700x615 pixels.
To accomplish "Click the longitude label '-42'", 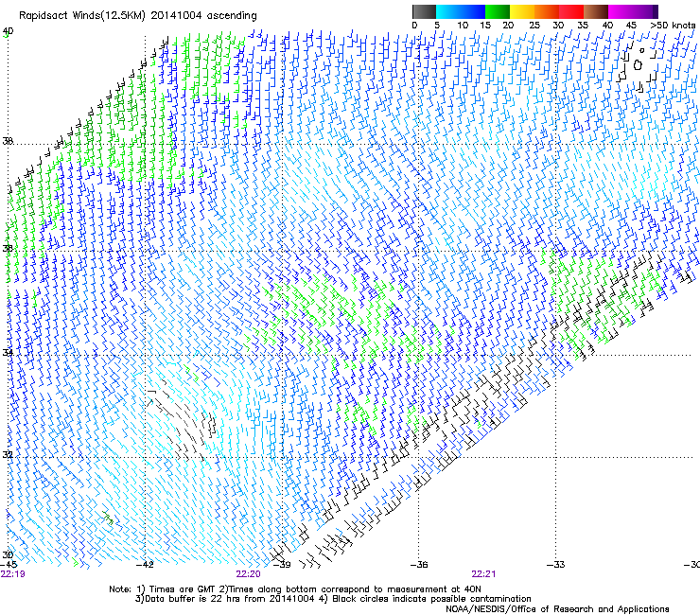I will [x=145, y=565].
